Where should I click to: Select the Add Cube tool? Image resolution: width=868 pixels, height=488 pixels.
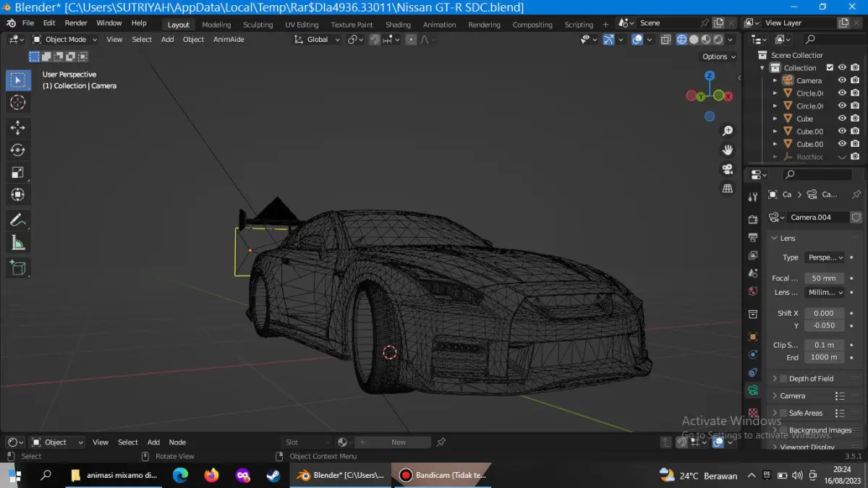[x=18, y=267]
